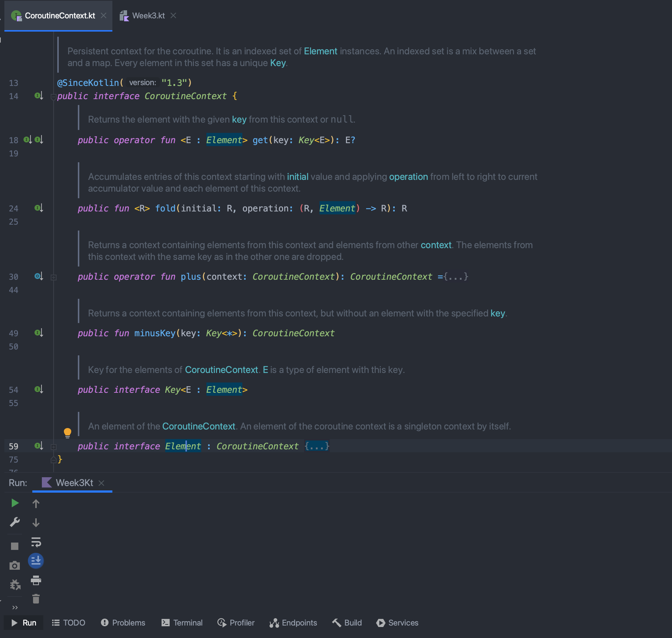Open the Run tool window button

point(24,623)
